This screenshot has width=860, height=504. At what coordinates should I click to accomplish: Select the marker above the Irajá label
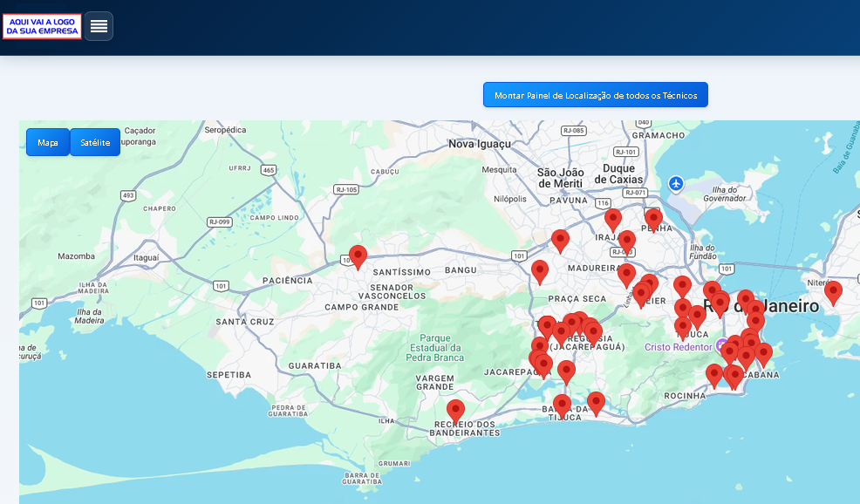point(613,221)
